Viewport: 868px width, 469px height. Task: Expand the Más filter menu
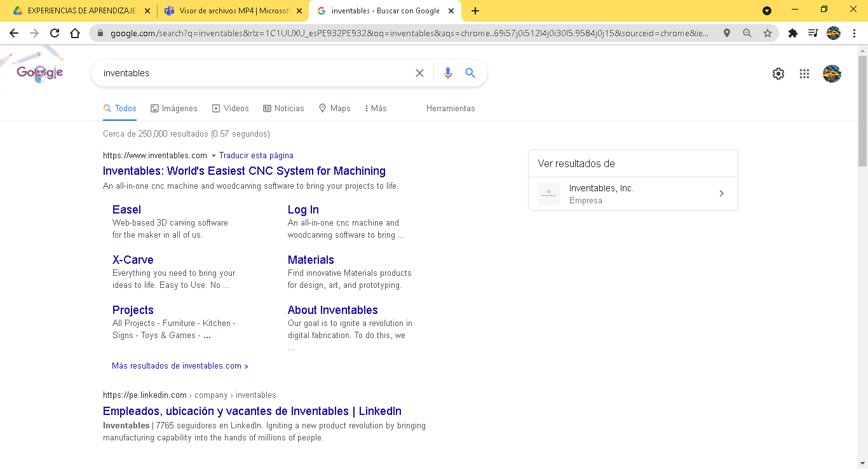pos(376,109)
